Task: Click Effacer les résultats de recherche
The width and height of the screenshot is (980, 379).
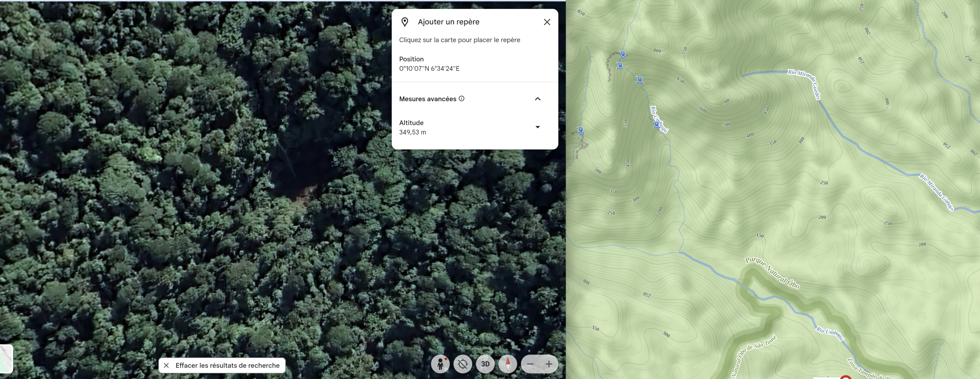Action: 222,365
